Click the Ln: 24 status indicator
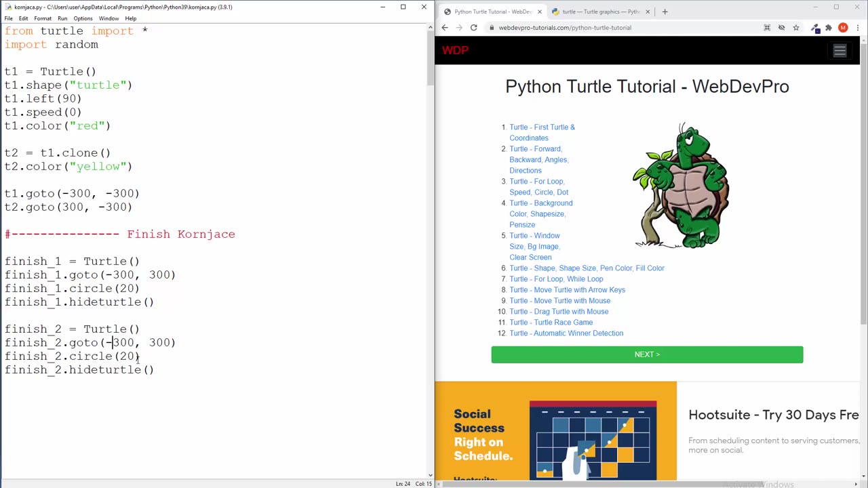 403,484
